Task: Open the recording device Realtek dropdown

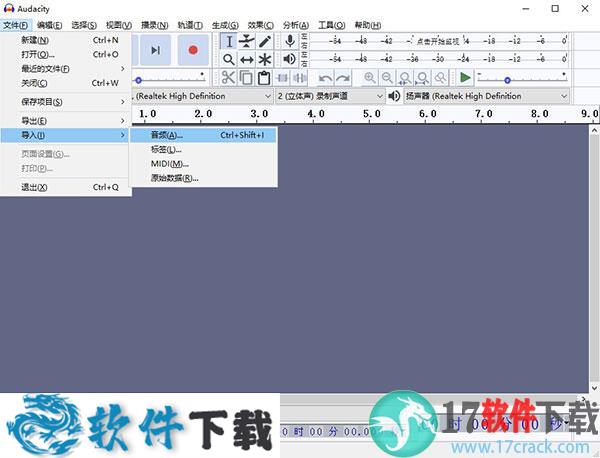Action: [x=202, y=96]
